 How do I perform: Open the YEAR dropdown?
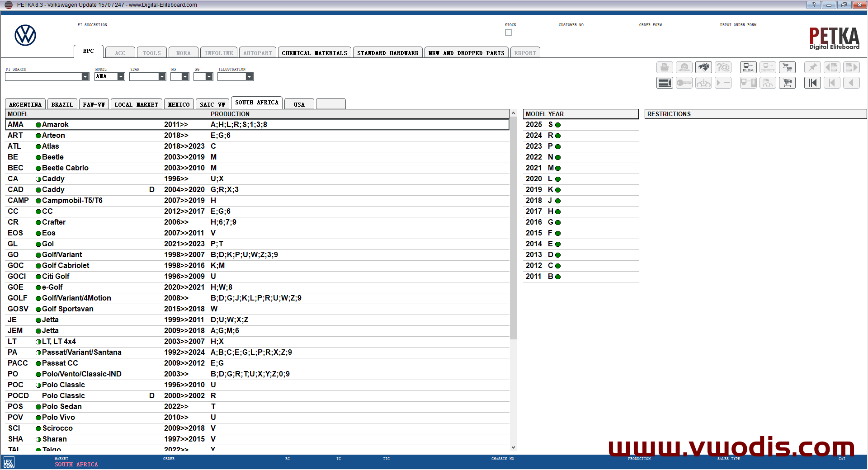tap(162, 77)
